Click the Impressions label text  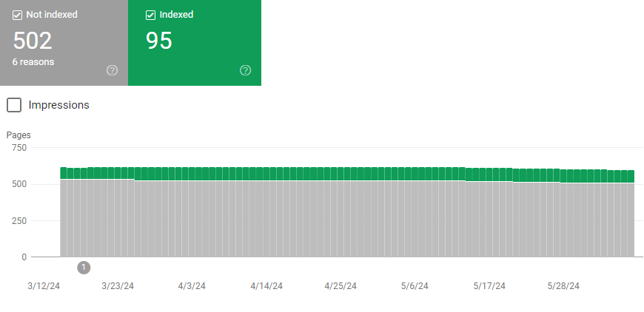[x=58, y=105]
